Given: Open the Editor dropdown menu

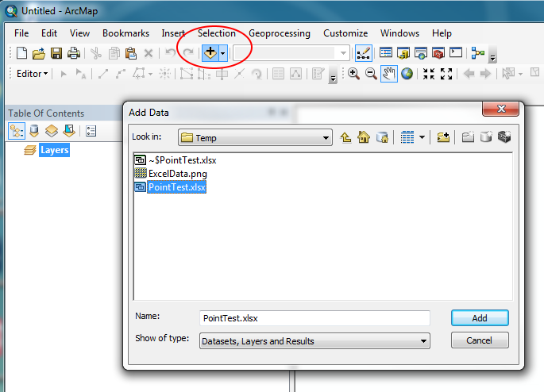Looking at the screenshot, I should 32,74.
